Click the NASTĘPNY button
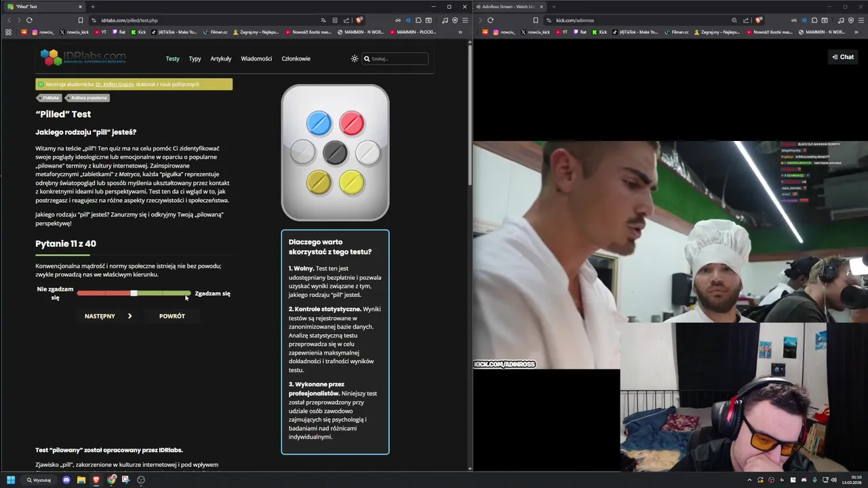 click(x=108, y=316)
